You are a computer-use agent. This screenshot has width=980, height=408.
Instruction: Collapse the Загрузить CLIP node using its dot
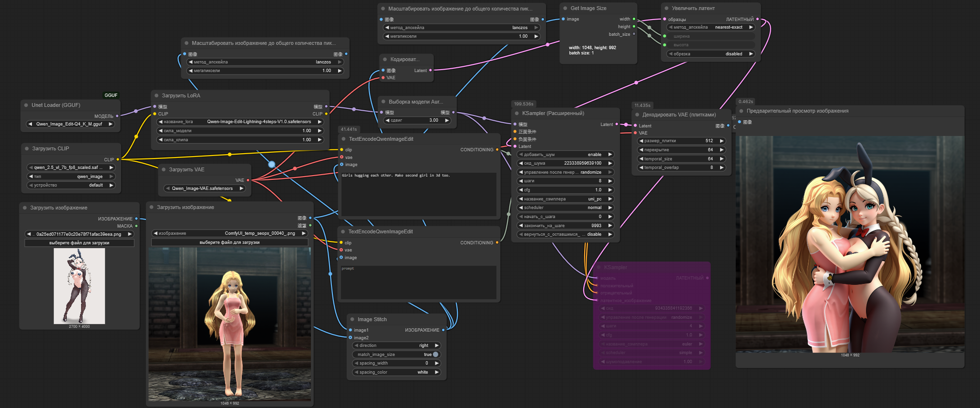point(27,148)
